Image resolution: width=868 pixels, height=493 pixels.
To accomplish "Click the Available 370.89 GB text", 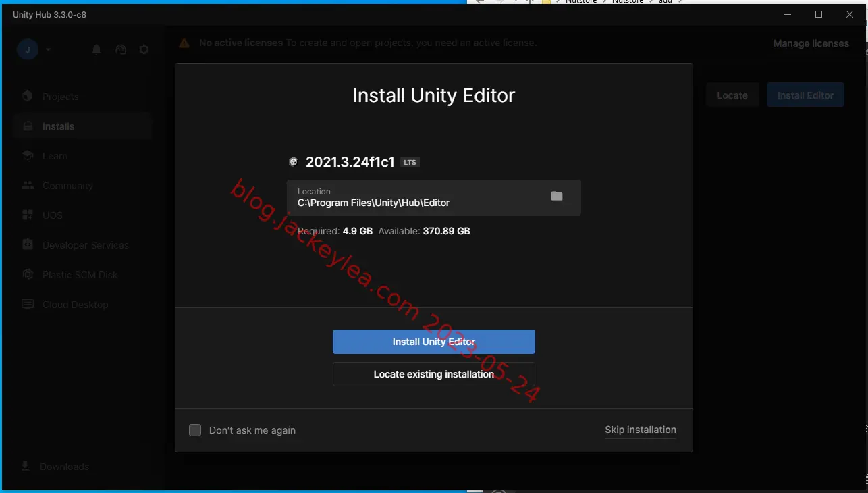I will 424,231.
